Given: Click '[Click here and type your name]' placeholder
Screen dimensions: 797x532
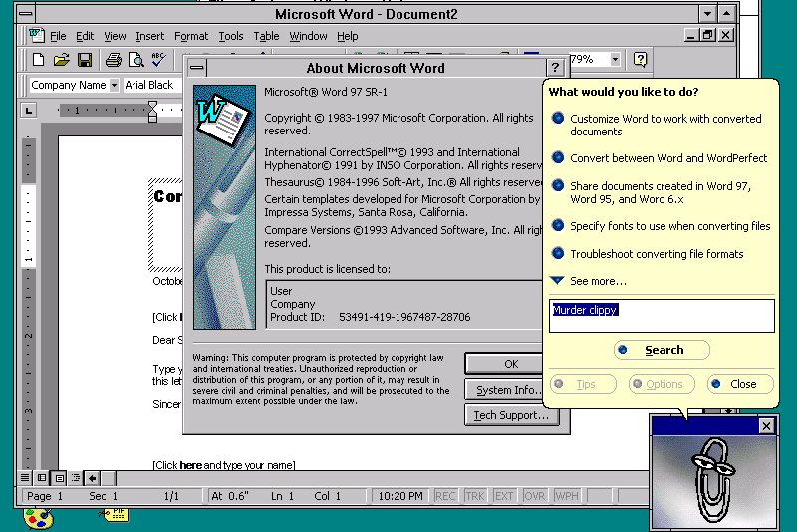Looking at the screenshot, I should click(224, 465).
